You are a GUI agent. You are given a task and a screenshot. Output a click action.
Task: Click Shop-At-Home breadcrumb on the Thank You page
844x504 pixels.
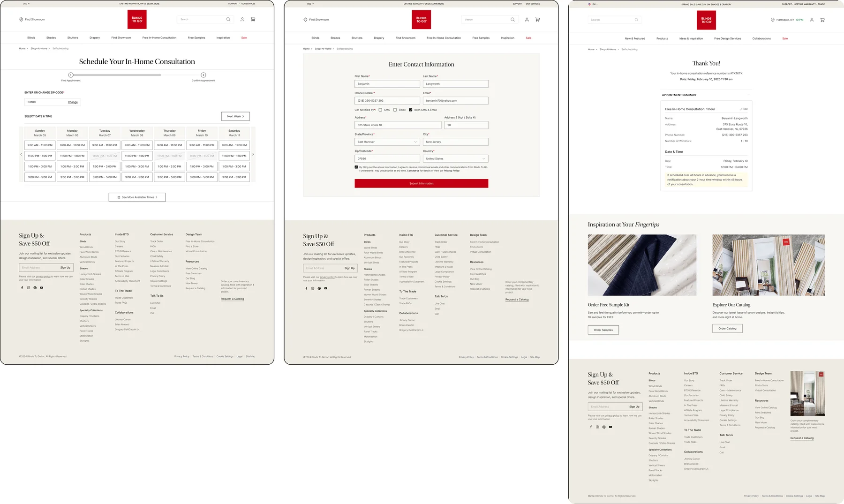tap(608, 49)
